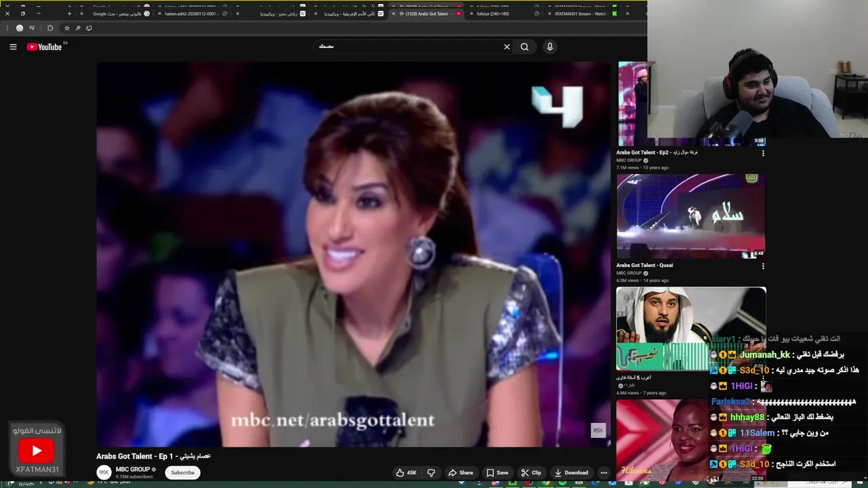The width and height of the screenshot is (868, 488).
Task: Run search with magnifier button
Action: point(524,47)
